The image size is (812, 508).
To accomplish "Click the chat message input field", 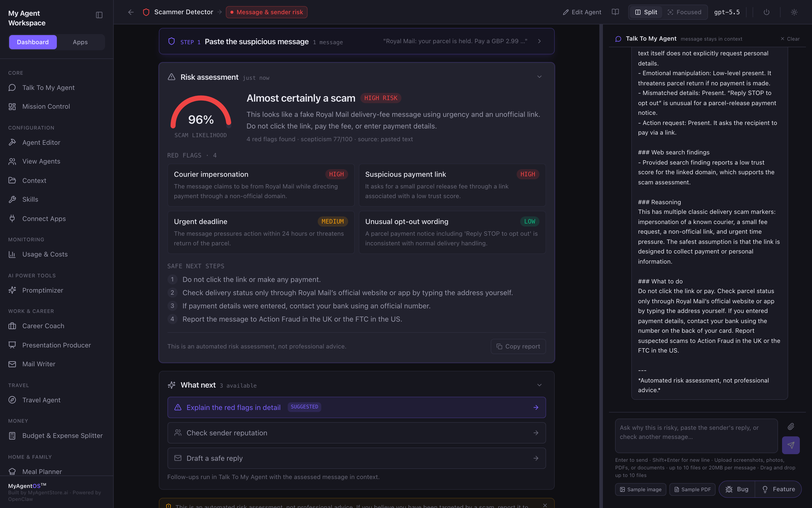I will (x=696, y=436).
